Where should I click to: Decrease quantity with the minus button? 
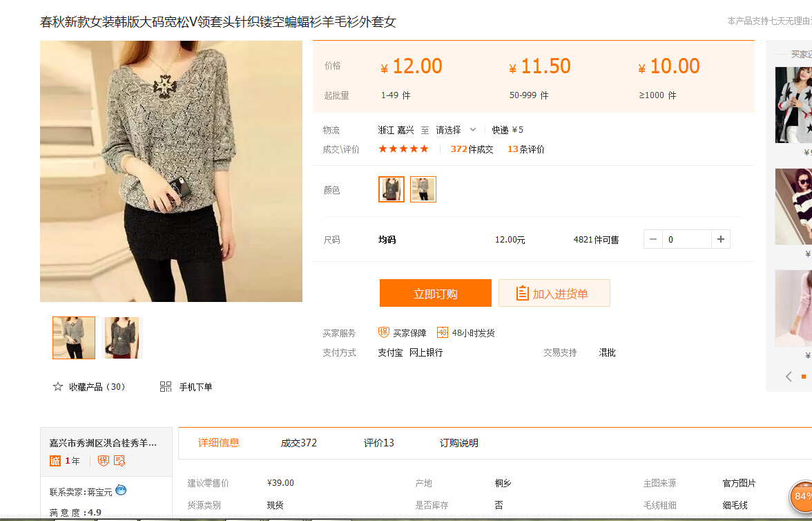point(653,239)
